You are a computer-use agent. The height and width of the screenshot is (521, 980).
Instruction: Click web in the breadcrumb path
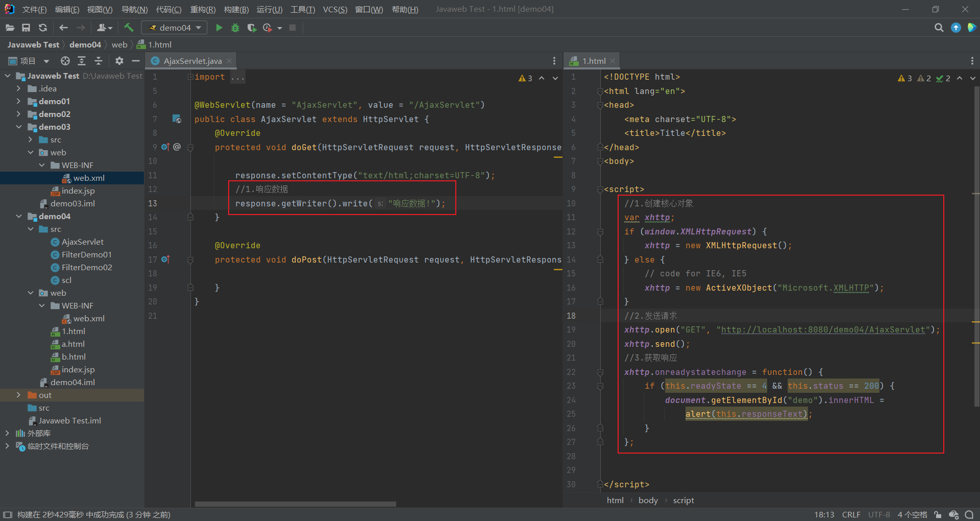[x=119, y=44]
